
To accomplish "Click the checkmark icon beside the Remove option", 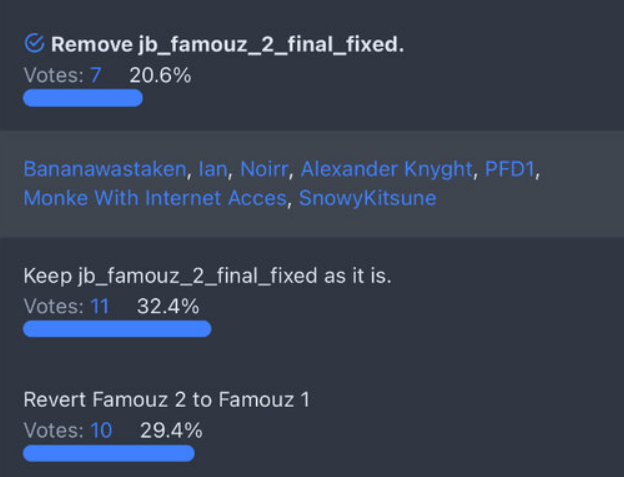I will [34, 43].
